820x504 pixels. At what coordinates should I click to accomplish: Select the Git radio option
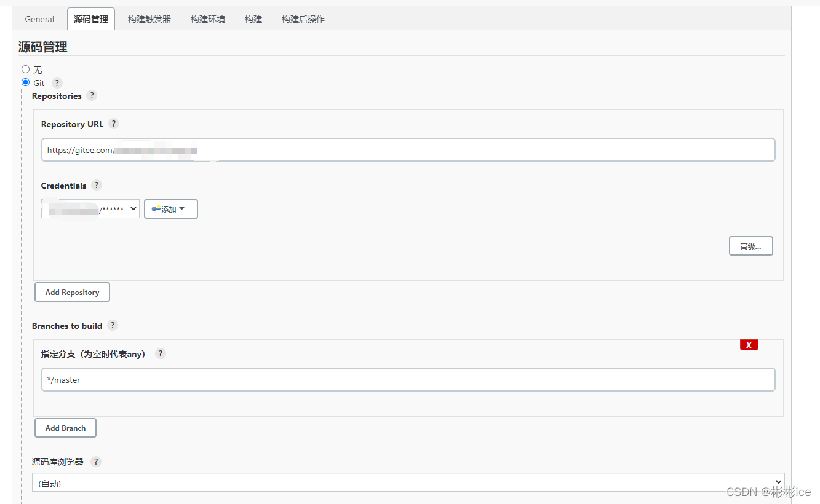pos(26,82)
